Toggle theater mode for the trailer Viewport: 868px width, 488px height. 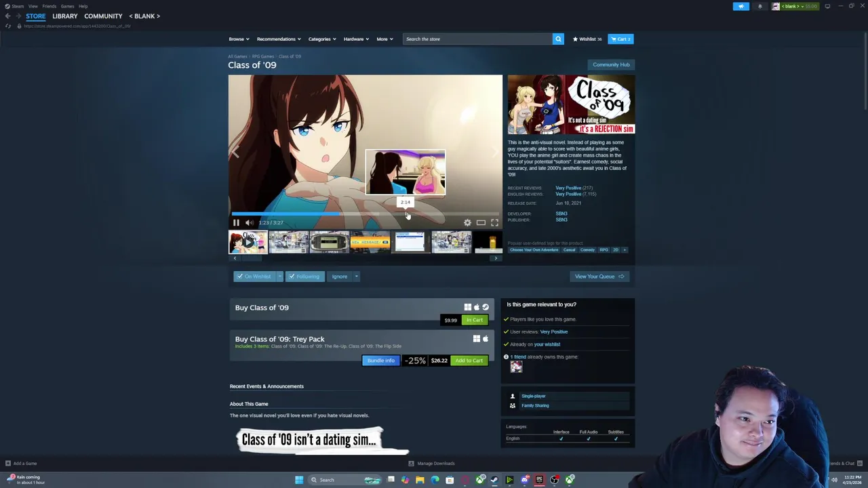click(481, 222)
